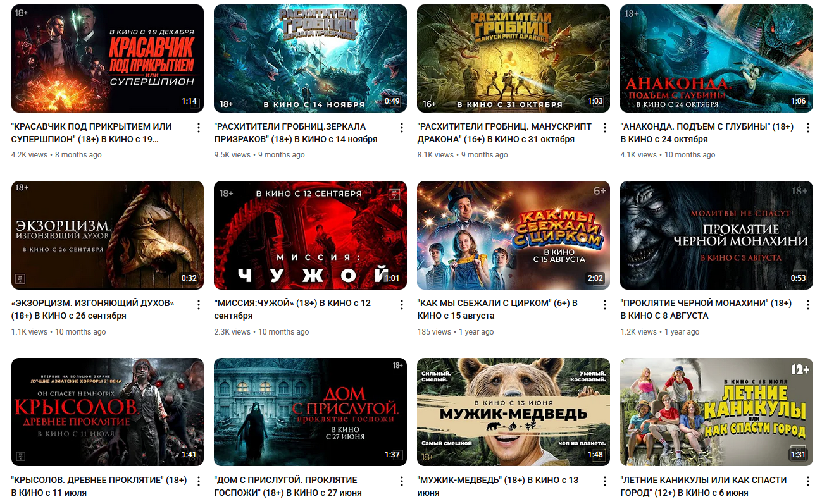This screenshot has width=822, height=504.
Task: Play the "АНАКОНДА. ПОДЪЕМ С ГЛУБИНЫ" thumbnail
Action: click(717, 59)
